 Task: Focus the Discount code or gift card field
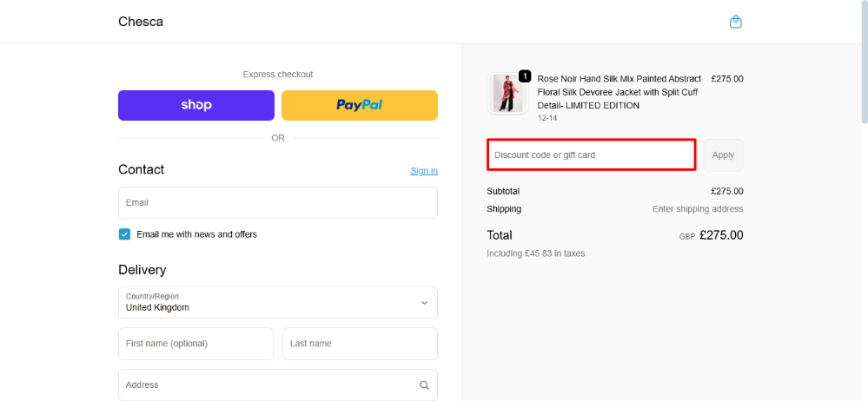591,154
